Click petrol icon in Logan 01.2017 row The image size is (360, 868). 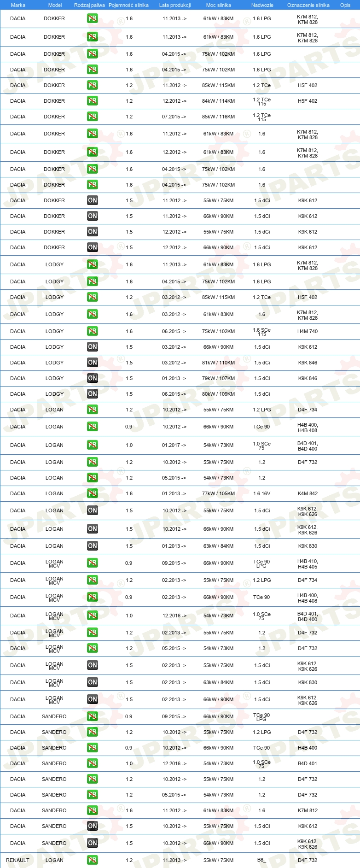93,445
